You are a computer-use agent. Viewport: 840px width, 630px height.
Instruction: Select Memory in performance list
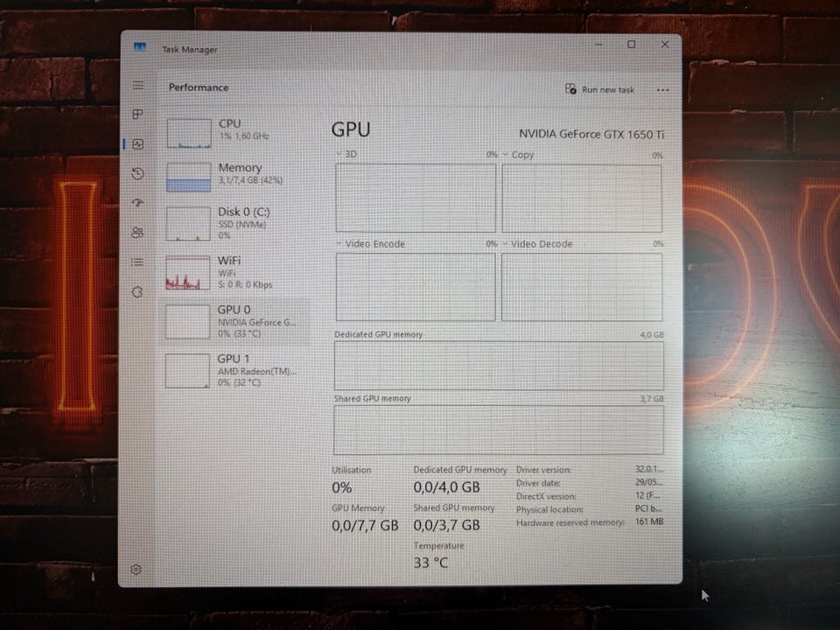tap(235, 177)
